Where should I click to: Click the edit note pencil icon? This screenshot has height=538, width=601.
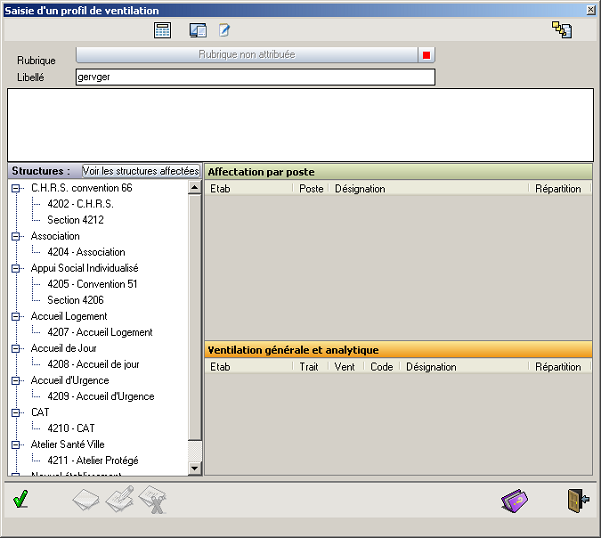[225, 30]
